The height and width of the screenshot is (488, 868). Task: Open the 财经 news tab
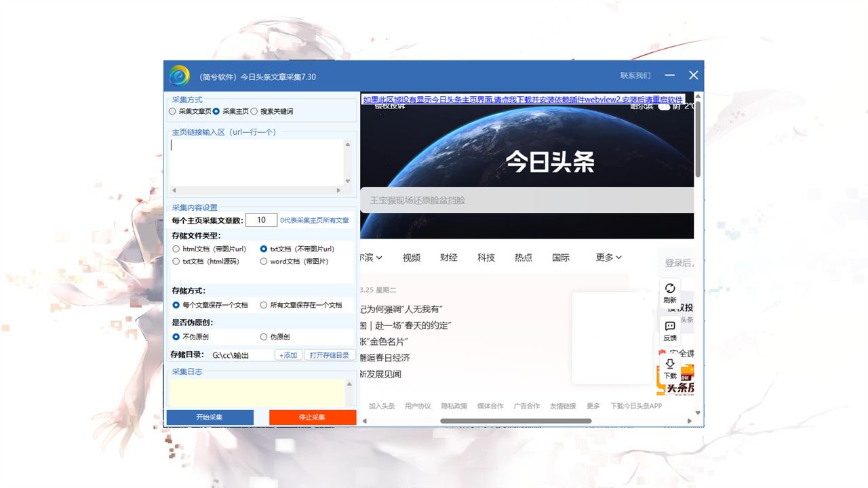448,258
